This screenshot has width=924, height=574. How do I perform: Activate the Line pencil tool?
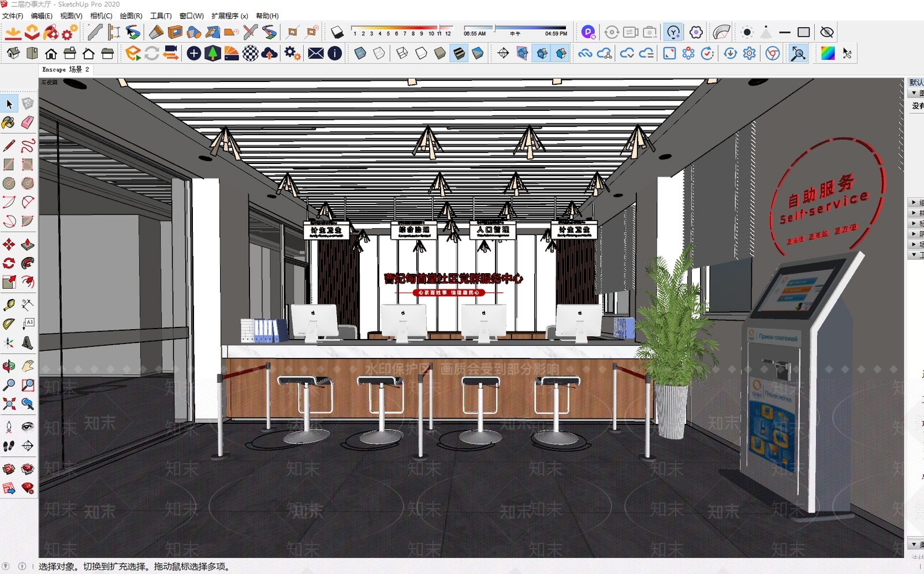coord(9,146)
